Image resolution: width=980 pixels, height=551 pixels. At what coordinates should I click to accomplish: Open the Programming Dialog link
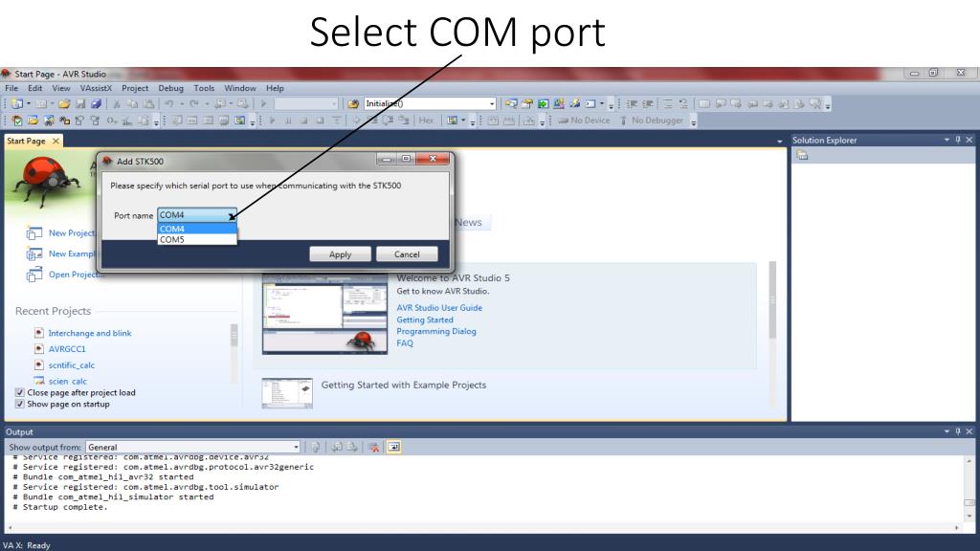click(x=436, y=332)
